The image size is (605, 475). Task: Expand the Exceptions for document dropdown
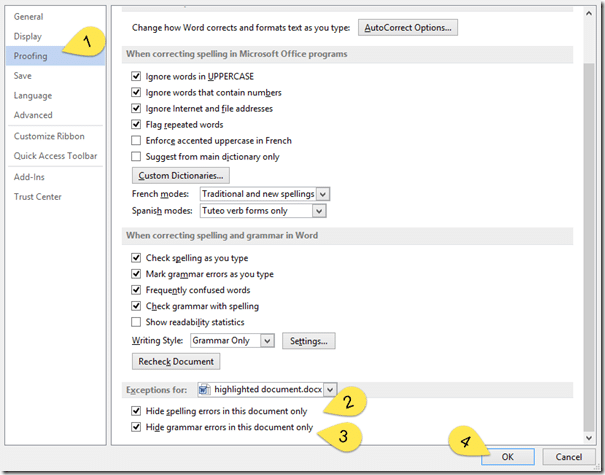point(330,390)
